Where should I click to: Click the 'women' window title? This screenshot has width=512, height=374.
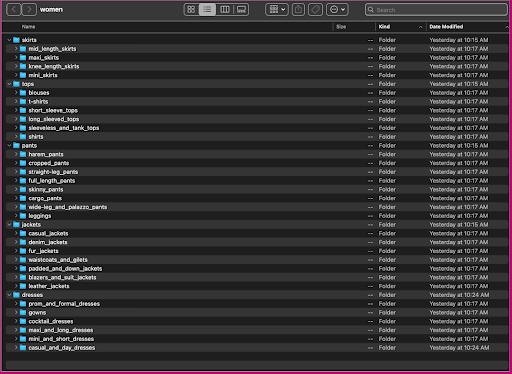[51, 9]
